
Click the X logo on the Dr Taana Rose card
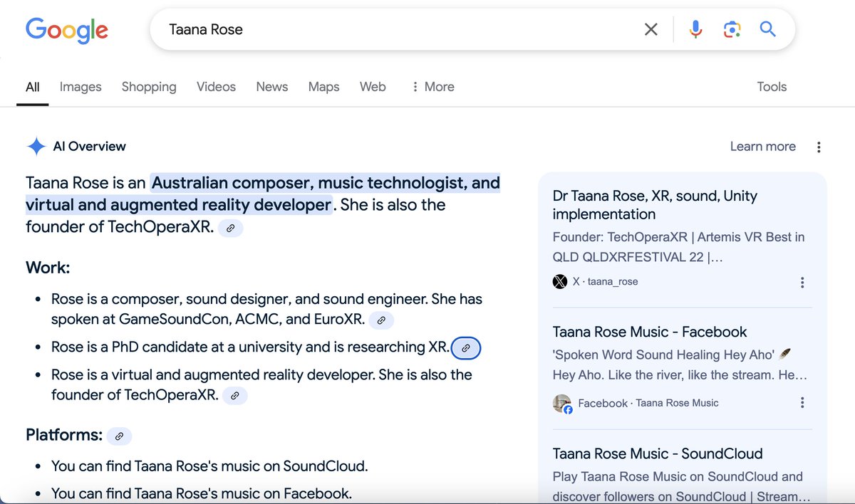coord(560,281)
